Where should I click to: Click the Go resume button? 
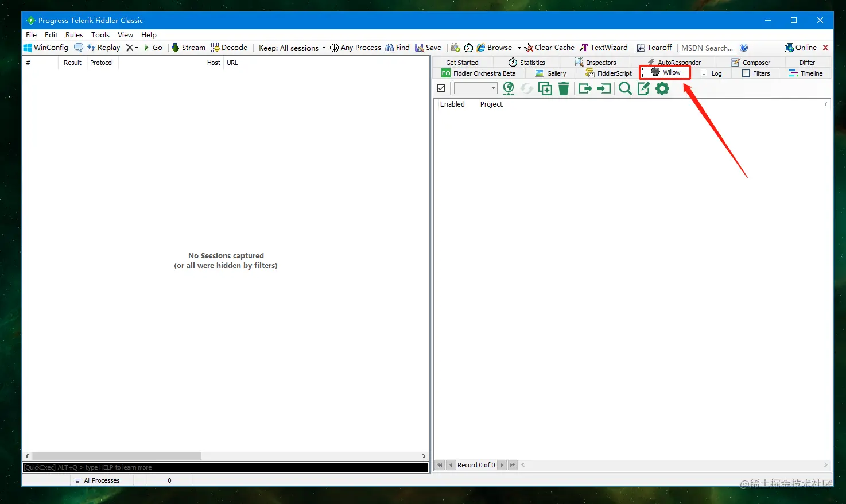153,48
